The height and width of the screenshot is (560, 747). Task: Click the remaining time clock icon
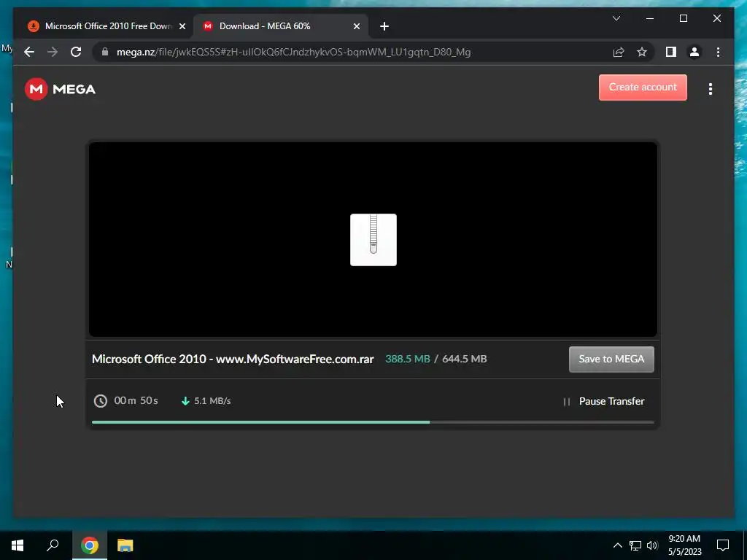tap(101, 401)
